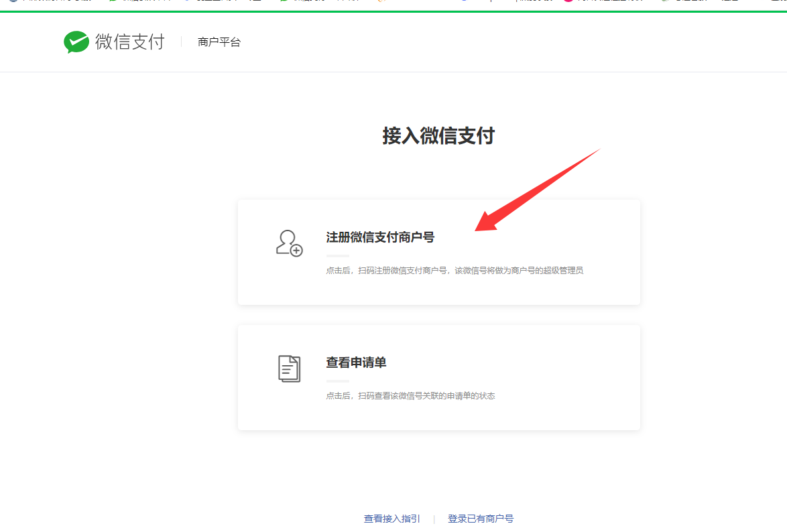Open 注册微信支付商户号 card title
Screen dimensions: 787x532
pyautogui.click(x=380, y=237)
